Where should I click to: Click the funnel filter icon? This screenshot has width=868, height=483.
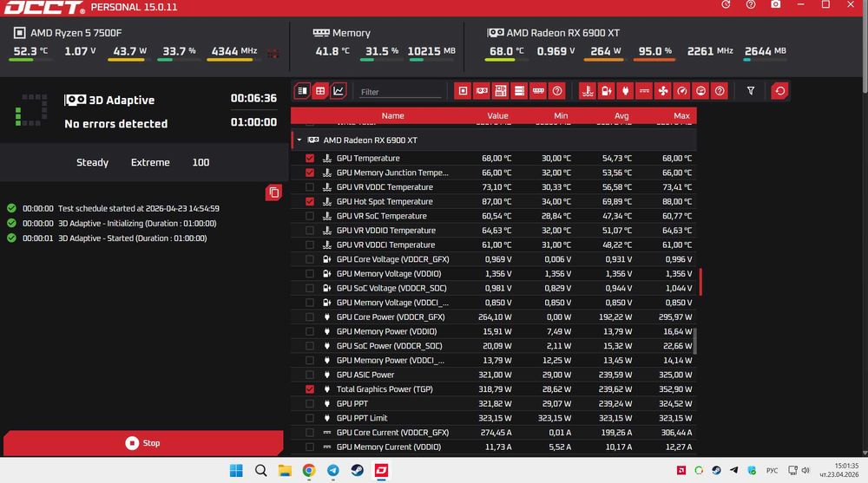(x=751, y=91)
